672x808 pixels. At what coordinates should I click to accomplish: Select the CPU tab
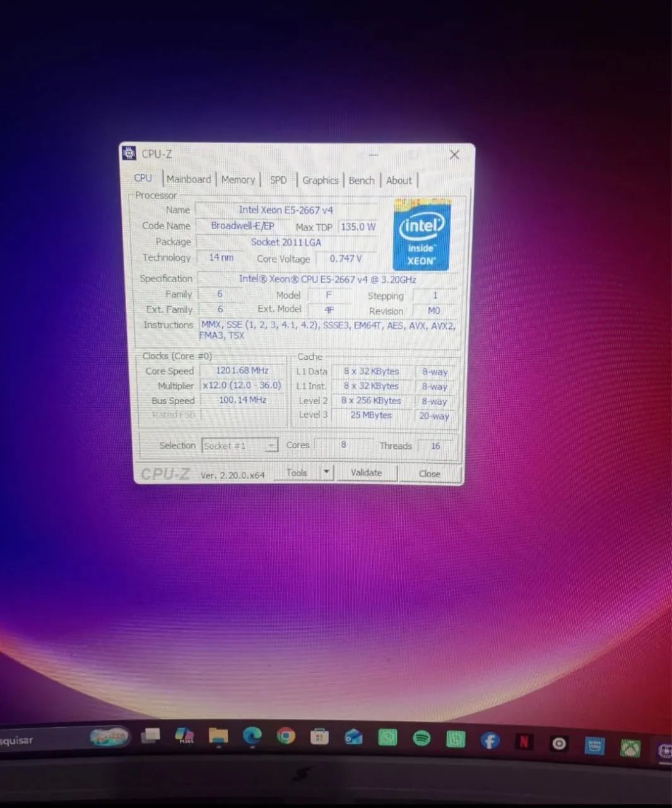[144, 178]
